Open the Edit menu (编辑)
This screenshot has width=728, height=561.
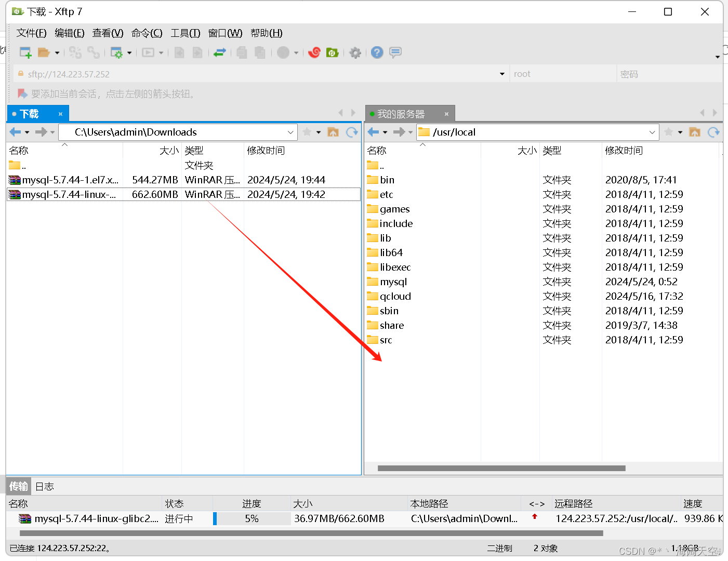[x=70, y=33]
